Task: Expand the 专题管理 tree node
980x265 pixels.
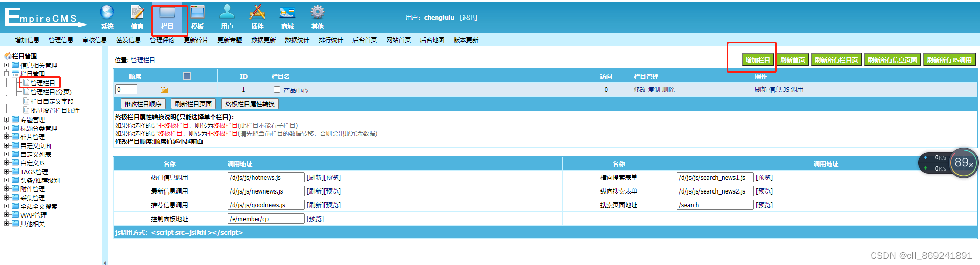Action: click(x=7, y=119)
